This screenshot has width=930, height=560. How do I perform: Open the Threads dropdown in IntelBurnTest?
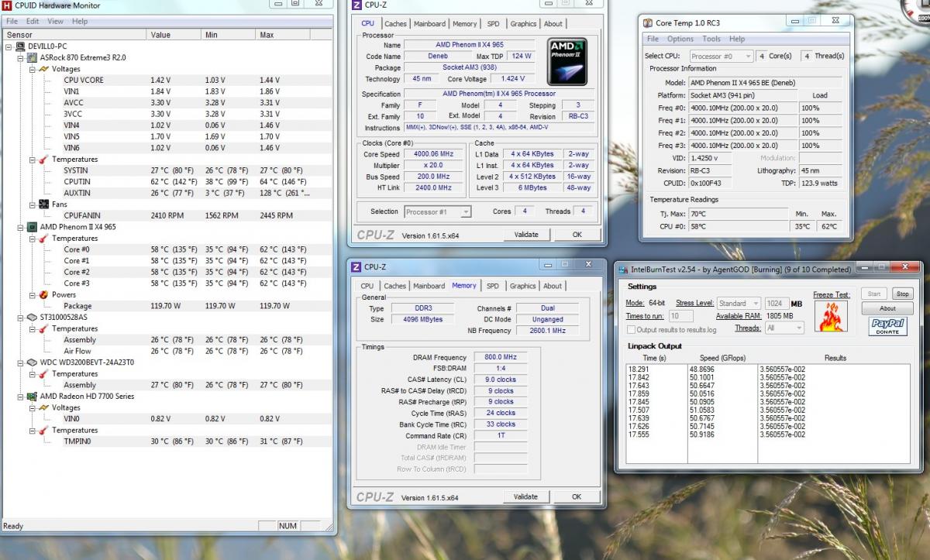[x=784, y=328]
